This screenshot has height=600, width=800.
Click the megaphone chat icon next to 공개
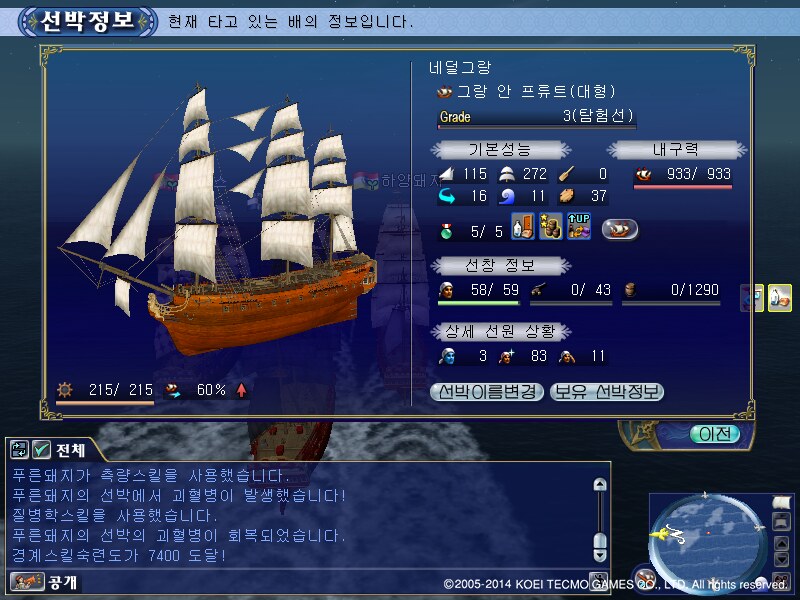click(27, 581)
